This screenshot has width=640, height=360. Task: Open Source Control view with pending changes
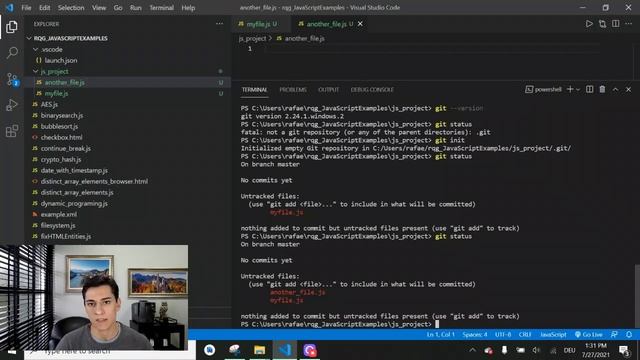click(x=12, y=79)
